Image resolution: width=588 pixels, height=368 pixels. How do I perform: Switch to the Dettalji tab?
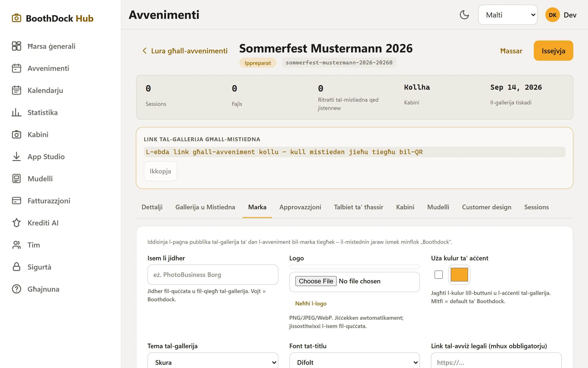[152, 207]
